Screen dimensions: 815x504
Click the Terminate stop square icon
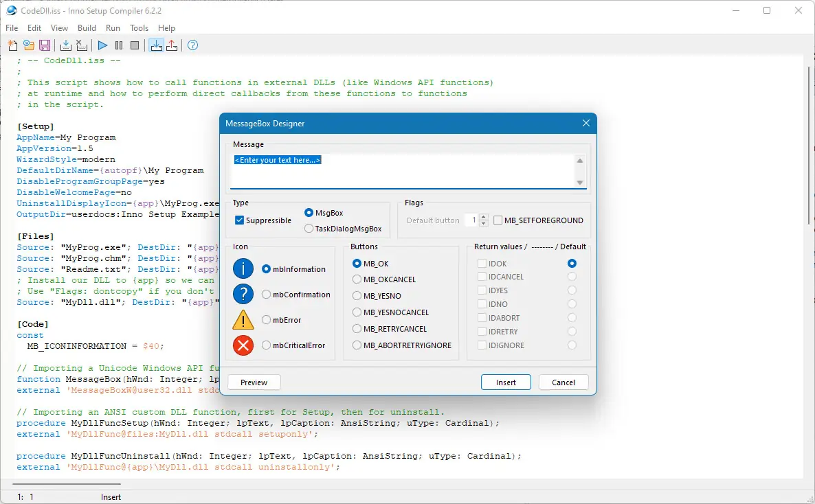click(x=135, y=45)
